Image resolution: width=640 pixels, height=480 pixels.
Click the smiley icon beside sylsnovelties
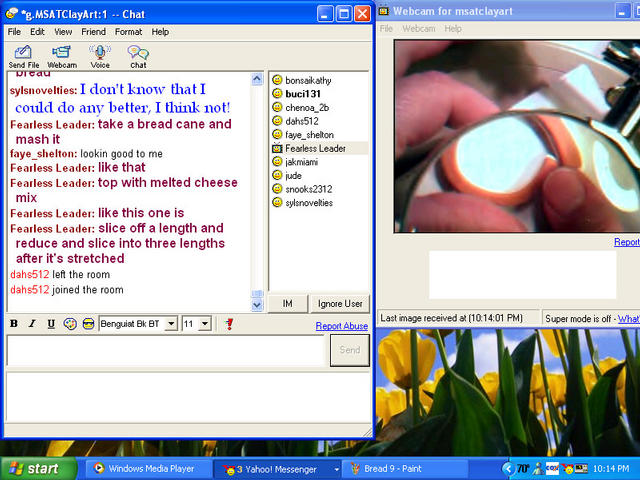277,202
